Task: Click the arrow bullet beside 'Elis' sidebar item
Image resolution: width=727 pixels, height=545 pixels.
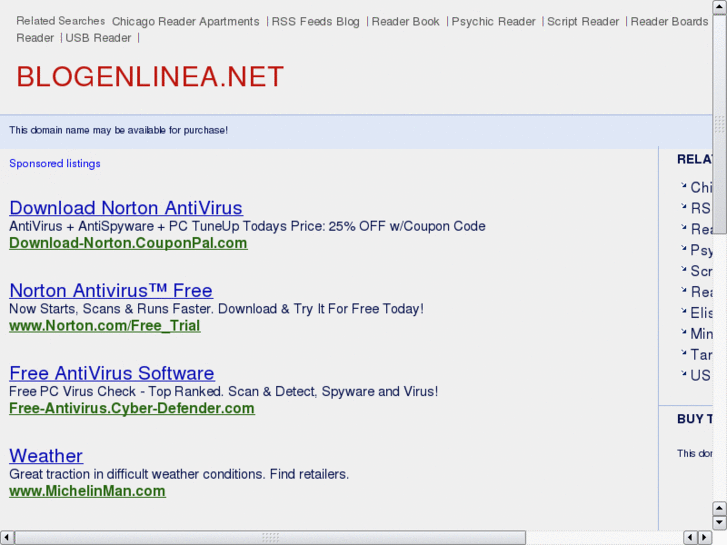Action: point(683,311)
